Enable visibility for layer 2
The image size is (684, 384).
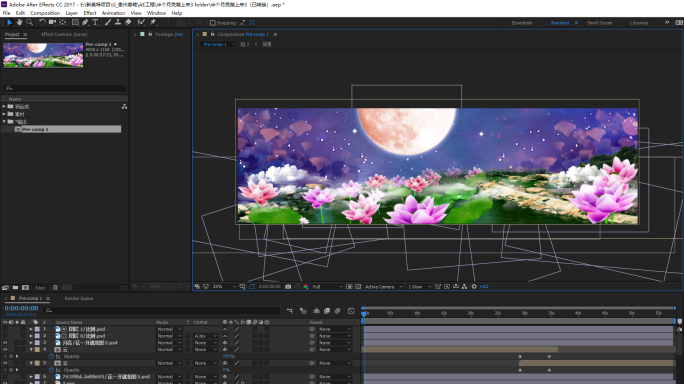coord(5,336)
